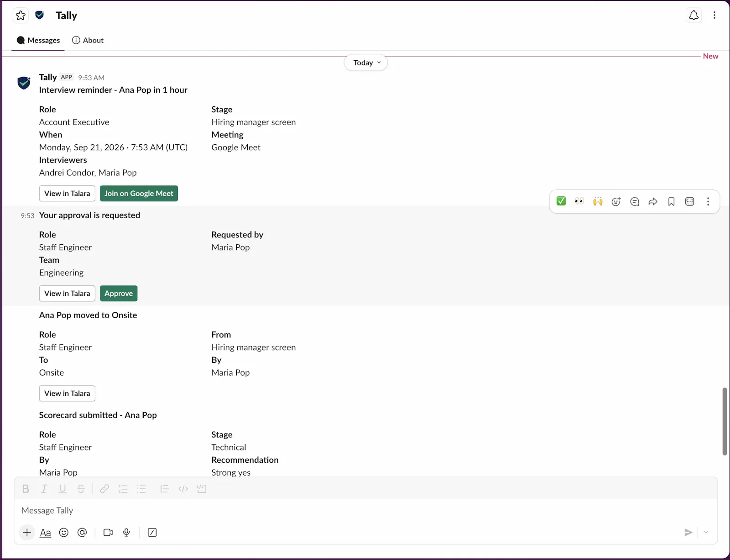Start a bulleted list

[x=141, y=489]
